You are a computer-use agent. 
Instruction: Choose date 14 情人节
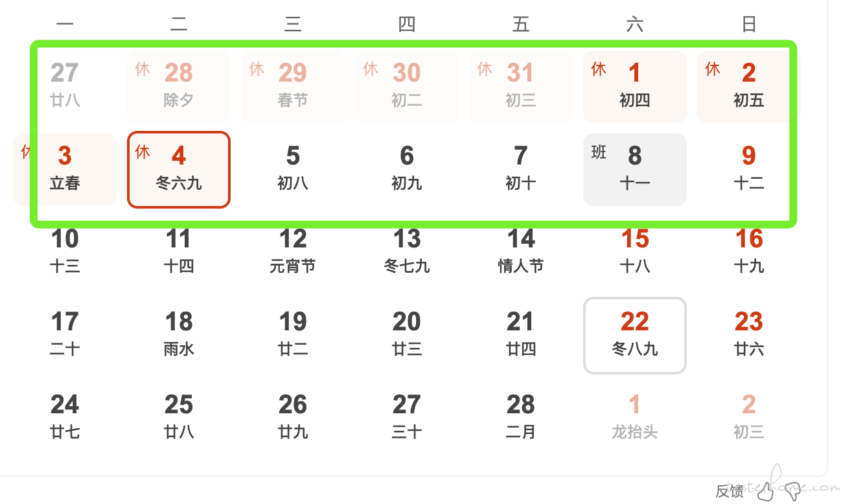[x=521, y=253]
